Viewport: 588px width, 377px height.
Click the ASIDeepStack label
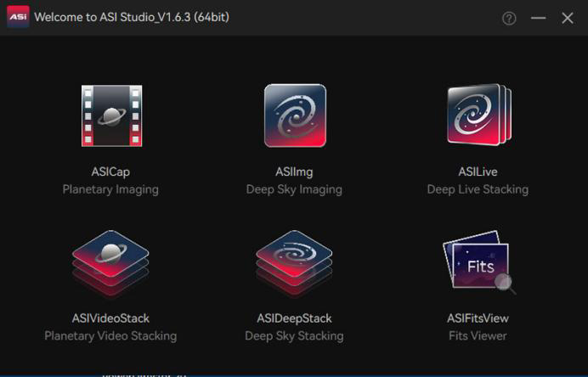click(294, 318)
